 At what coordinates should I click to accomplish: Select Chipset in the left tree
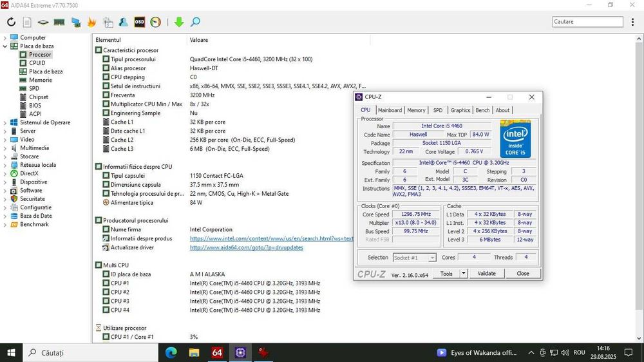(38, 97)
